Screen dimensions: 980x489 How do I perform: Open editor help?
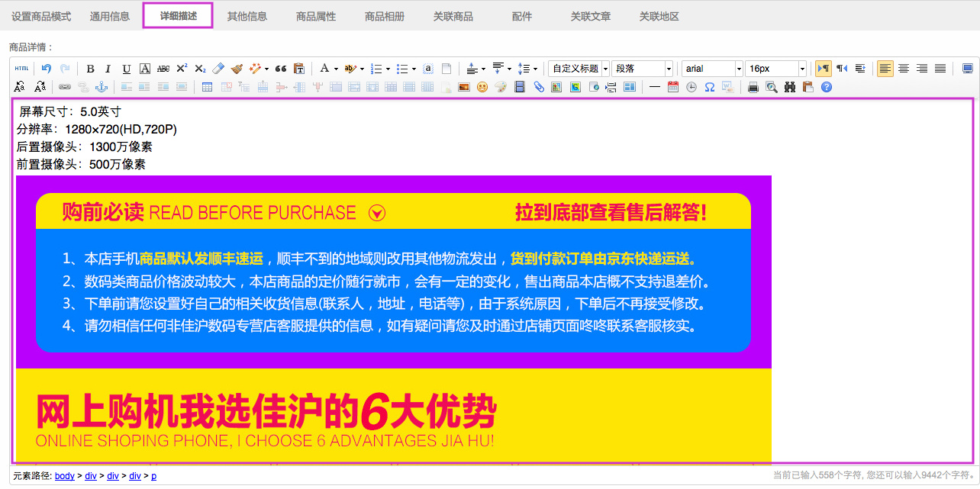(x=826, y=87)
